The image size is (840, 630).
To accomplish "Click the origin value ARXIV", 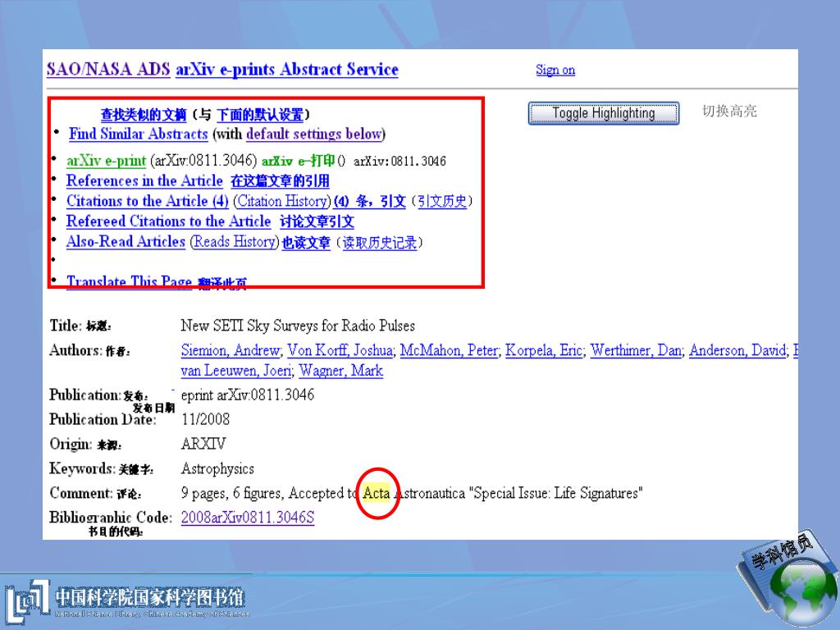I will point(203,444).
